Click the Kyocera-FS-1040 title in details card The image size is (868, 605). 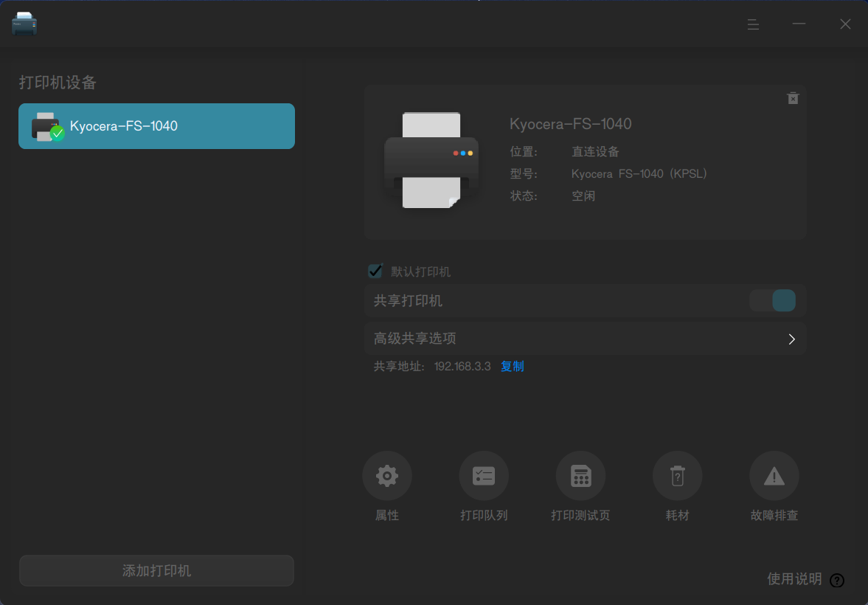571,124
